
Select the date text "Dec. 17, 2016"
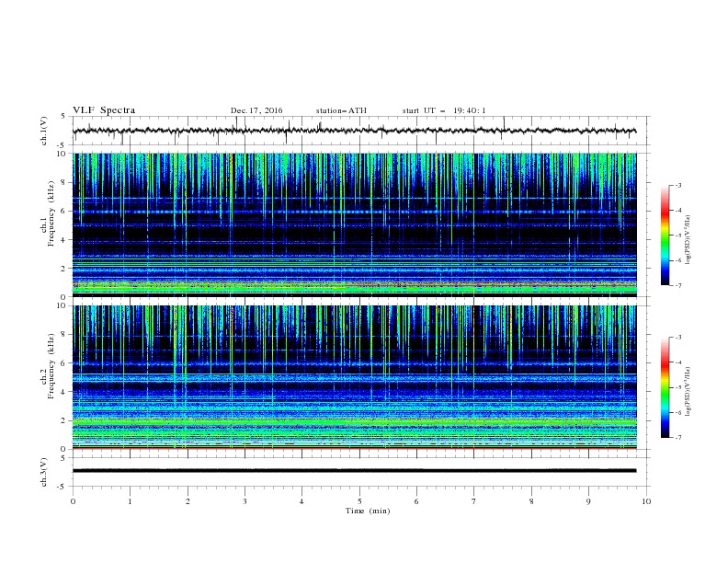pyautogui.click(x=256, y=110)
